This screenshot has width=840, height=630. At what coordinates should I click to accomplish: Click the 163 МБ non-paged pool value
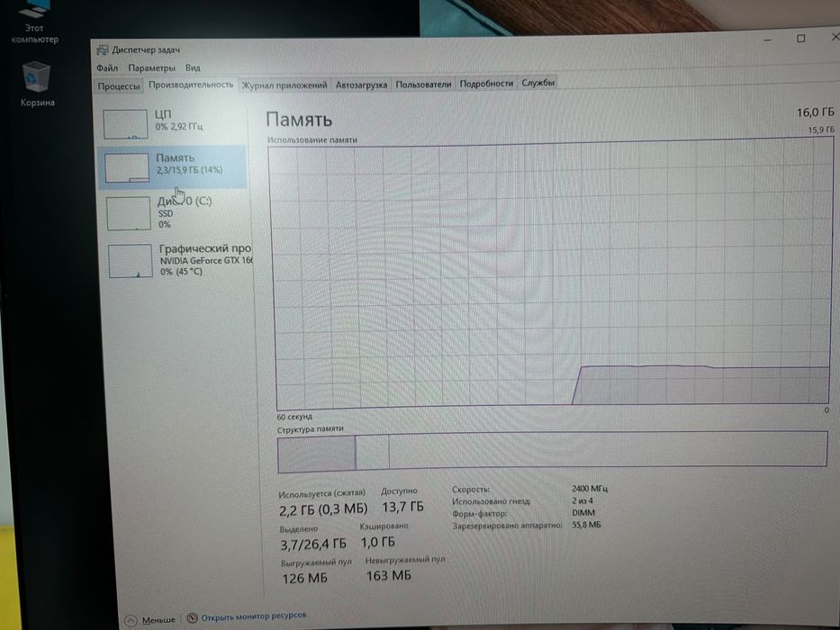coord(389,576)
